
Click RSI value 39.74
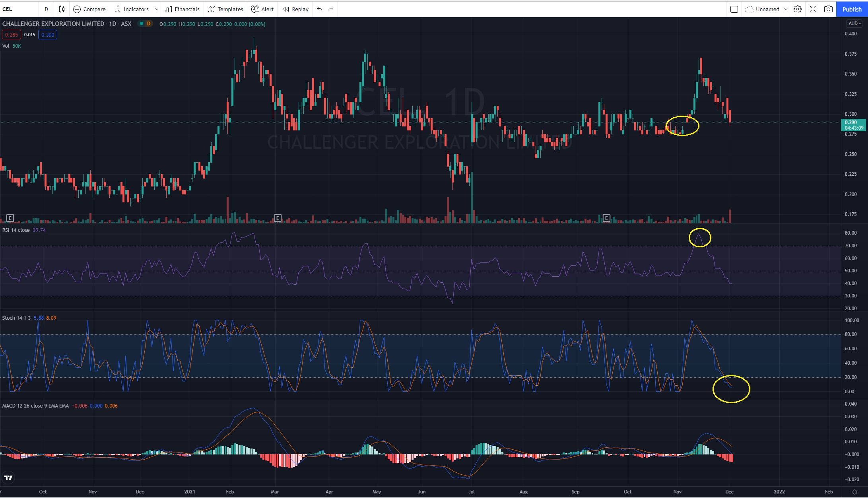(x=39, y=230)
